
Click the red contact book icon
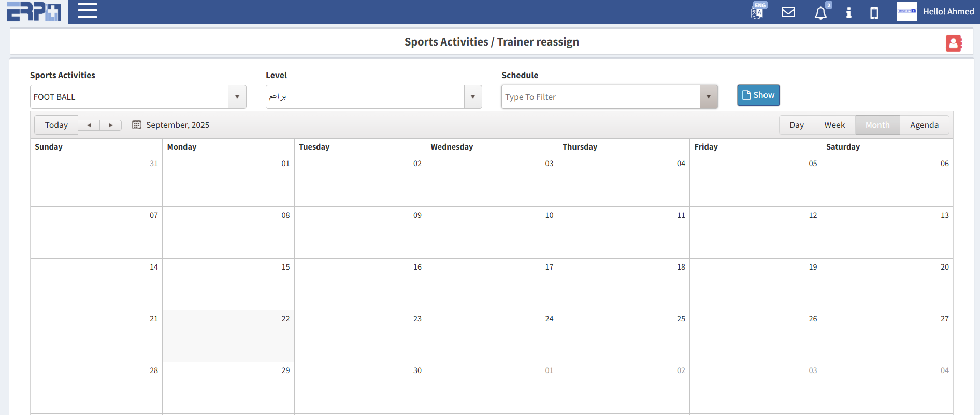click(954, 43)
